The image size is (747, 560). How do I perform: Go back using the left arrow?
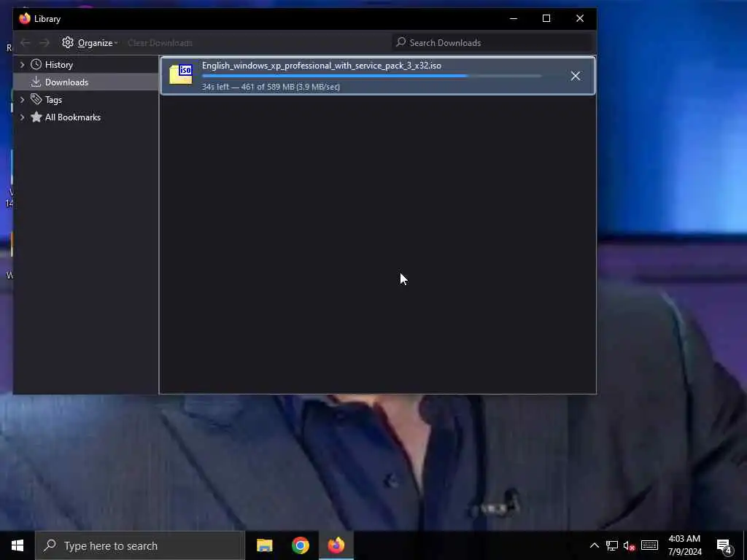26,43
